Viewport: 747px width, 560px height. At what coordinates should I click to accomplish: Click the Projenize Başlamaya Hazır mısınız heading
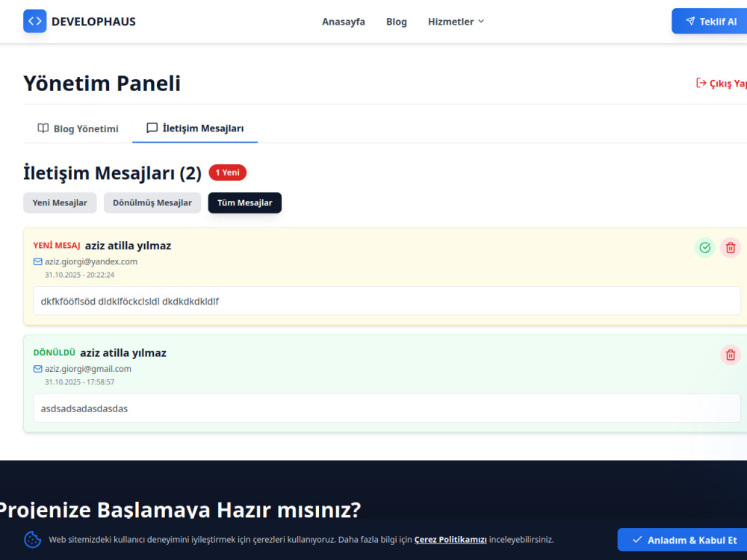coord(180,509)
